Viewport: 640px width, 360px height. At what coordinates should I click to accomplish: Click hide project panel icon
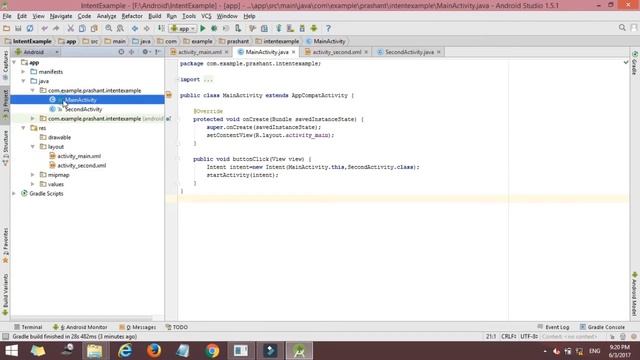point(158,52)
